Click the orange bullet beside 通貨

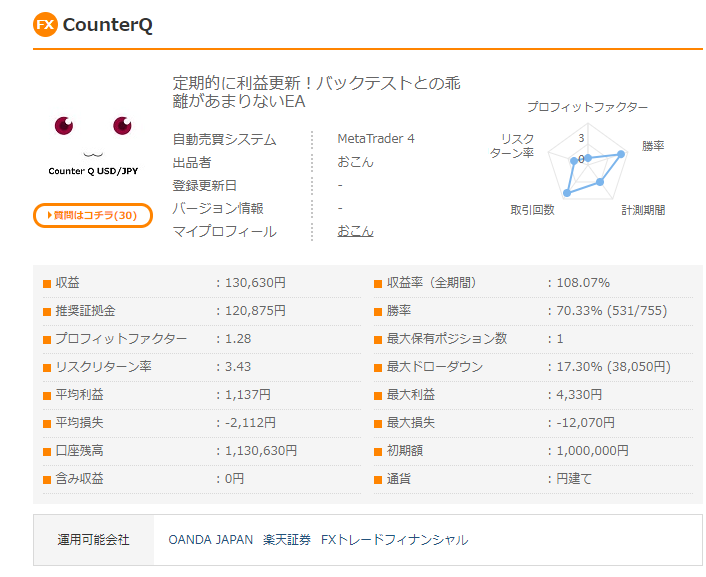[x=378, y=479]
